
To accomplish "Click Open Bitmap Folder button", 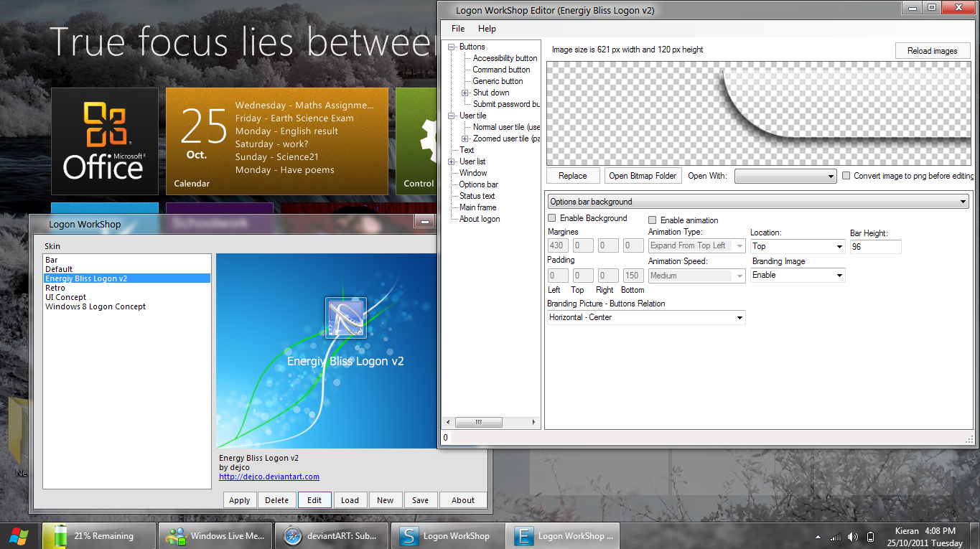I will [x=643, y=176].
